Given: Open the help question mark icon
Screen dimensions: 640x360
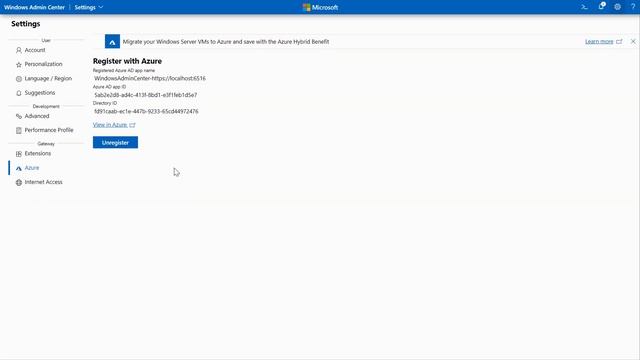Looking at the screenshot, I should 633,7.
